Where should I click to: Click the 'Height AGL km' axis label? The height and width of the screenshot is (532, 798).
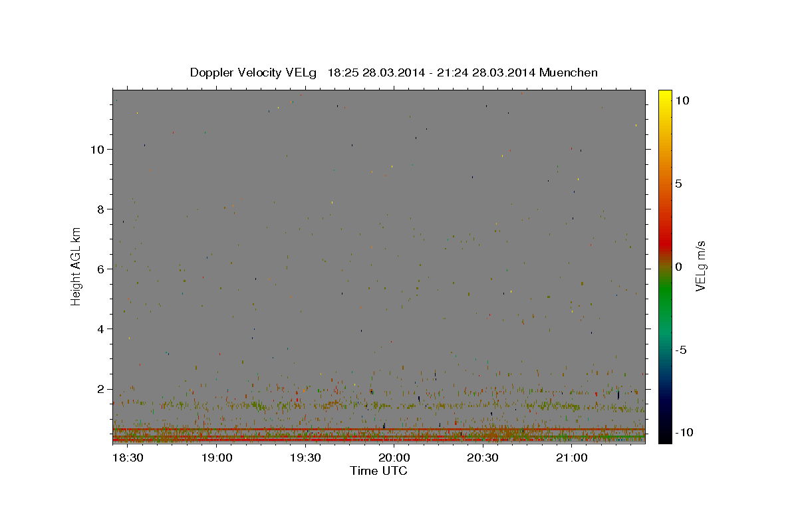click(76, 266)
